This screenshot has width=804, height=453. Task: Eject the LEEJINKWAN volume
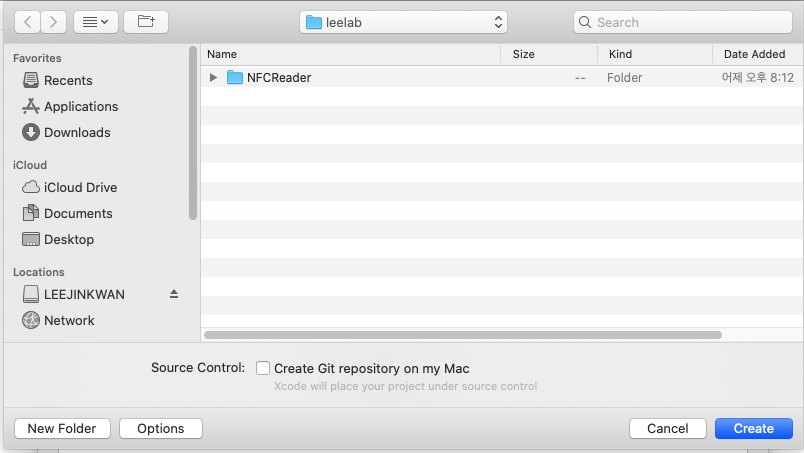click(x=173, y=294)
